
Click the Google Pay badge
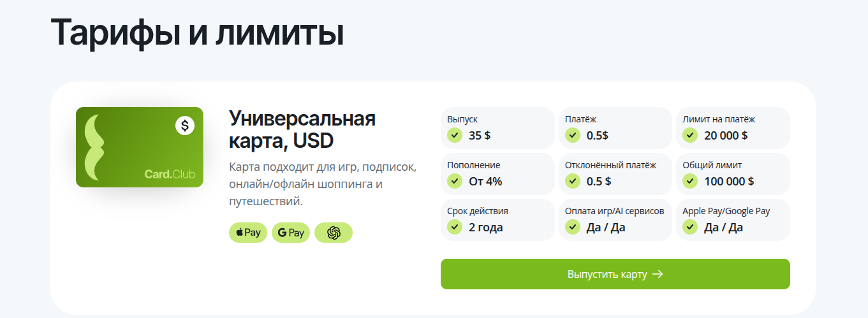coord(291,233)
